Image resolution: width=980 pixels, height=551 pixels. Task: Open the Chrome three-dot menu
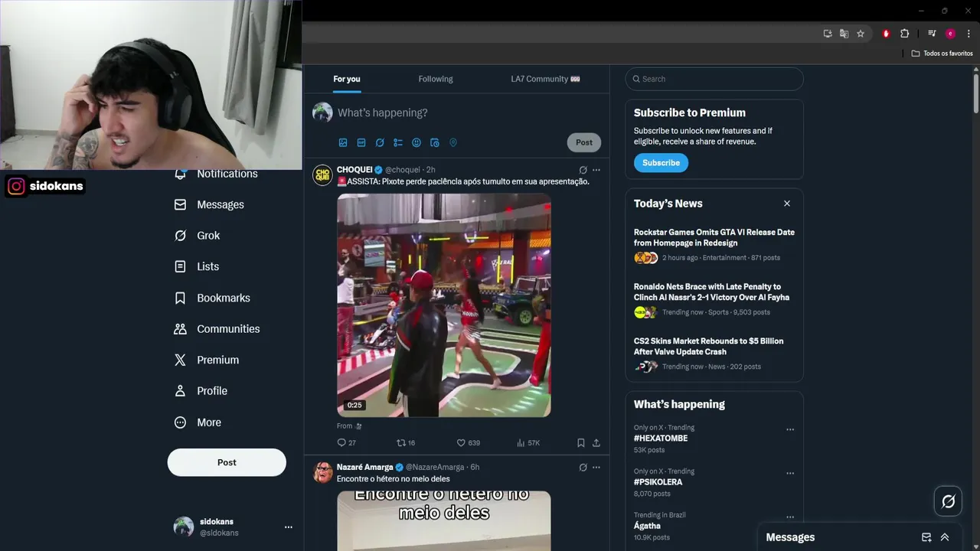pyautogui.click(x=969, y=34)
